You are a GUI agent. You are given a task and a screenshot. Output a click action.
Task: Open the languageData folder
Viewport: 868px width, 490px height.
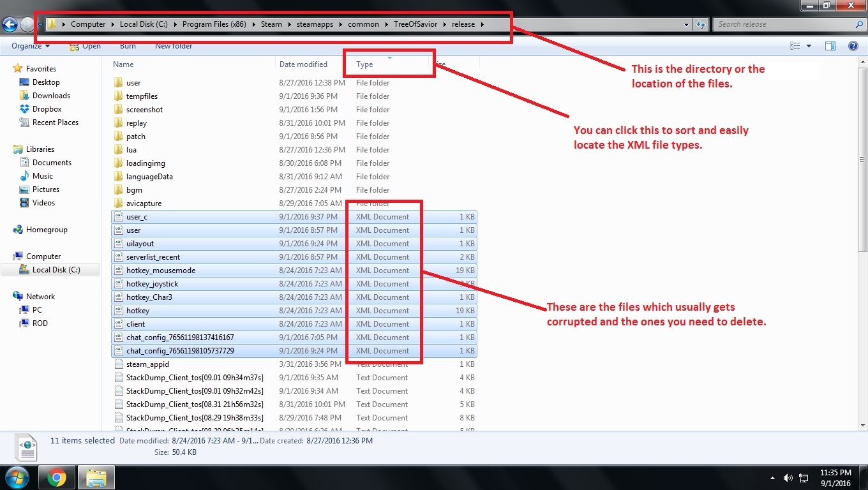(149, 177)
